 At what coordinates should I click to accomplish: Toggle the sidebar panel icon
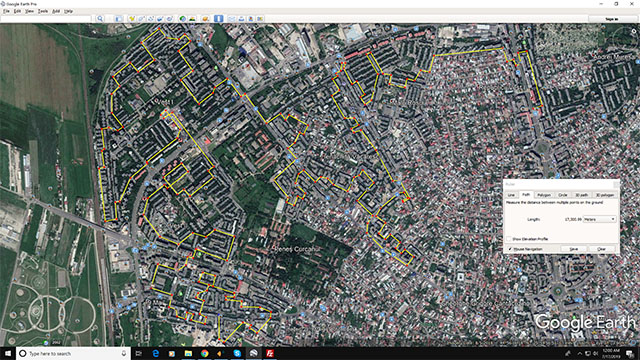119,18
